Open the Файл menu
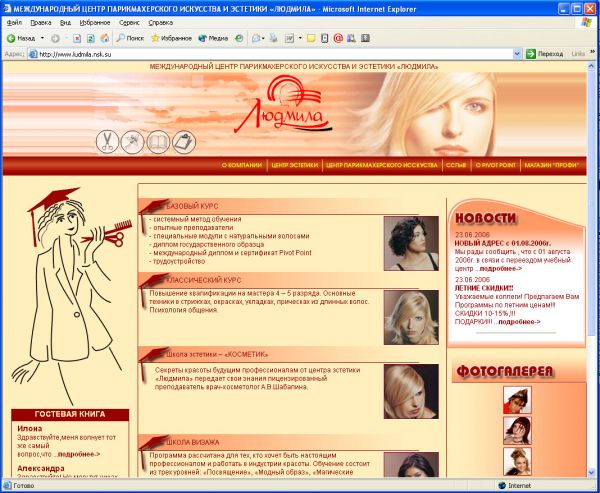 click(14, 23)
